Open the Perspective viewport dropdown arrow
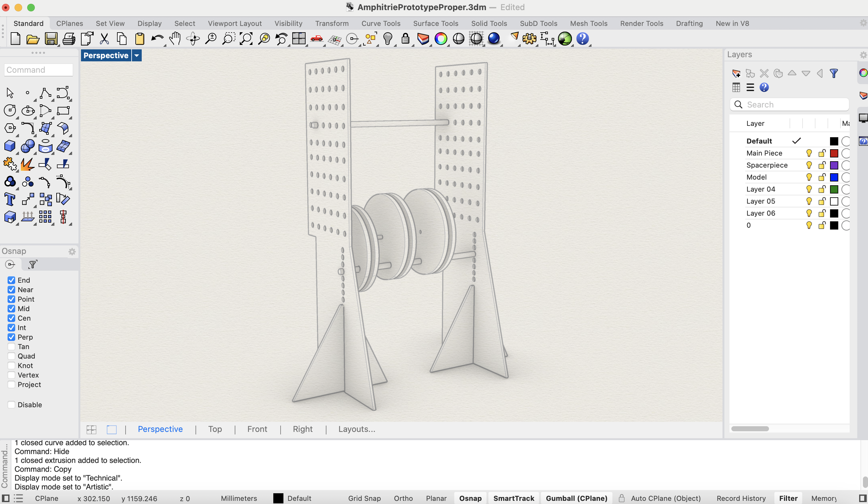This screenshot has width=868, height=504. pos(137,55)
